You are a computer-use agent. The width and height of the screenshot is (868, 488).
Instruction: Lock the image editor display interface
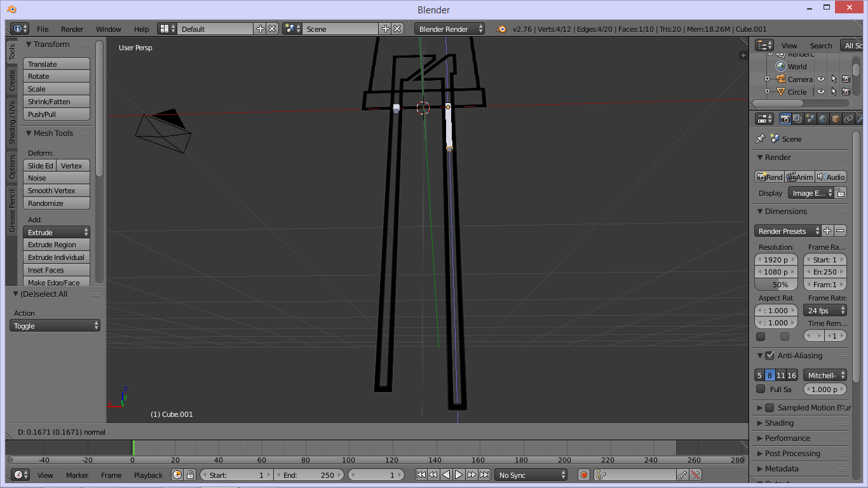[x=840, y=193]
